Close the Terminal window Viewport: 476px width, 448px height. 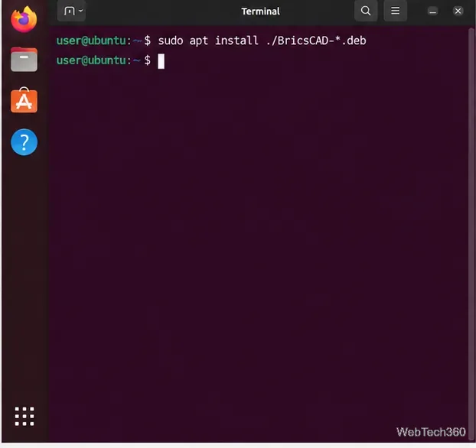(x=458, y=11)
